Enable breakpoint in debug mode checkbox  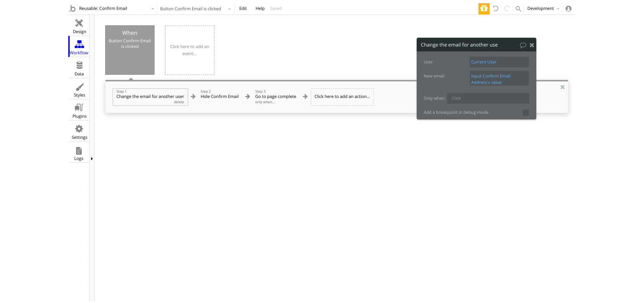tap(526, 113)
